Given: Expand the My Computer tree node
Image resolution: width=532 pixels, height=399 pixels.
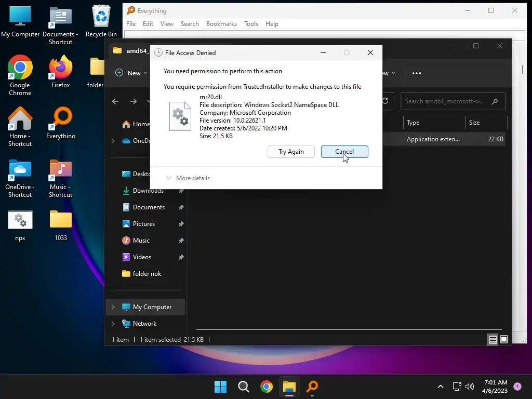Looking at the screenshot, I should click(113, 307).
